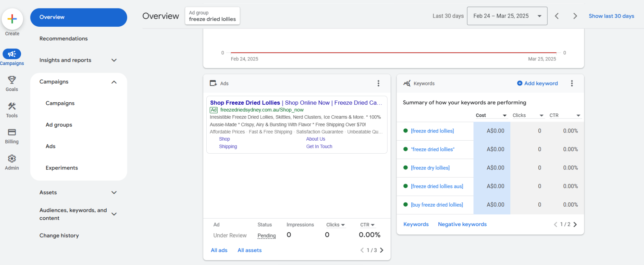Image resolution: width=644 pixels, height=265 pixels.
Task: Collapse the Campaigns section
Action: point(114,82)
